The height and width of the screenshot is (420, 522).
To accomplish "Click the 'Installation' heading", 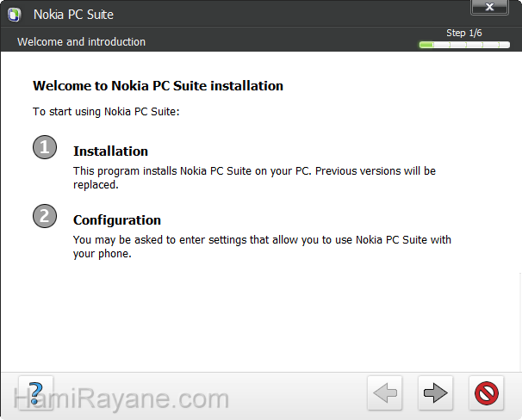I will click(x=110, y=151).
